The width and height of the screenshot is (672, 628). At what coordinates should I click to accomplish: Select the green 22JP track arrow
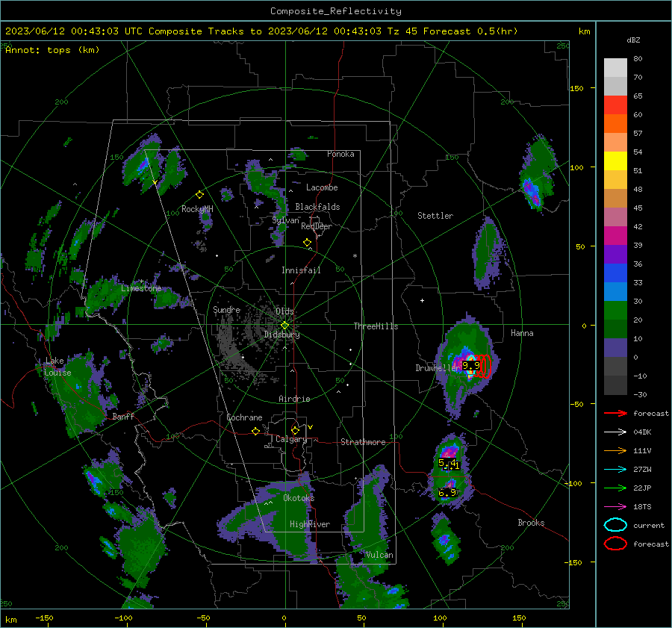(x=615, y=488)
